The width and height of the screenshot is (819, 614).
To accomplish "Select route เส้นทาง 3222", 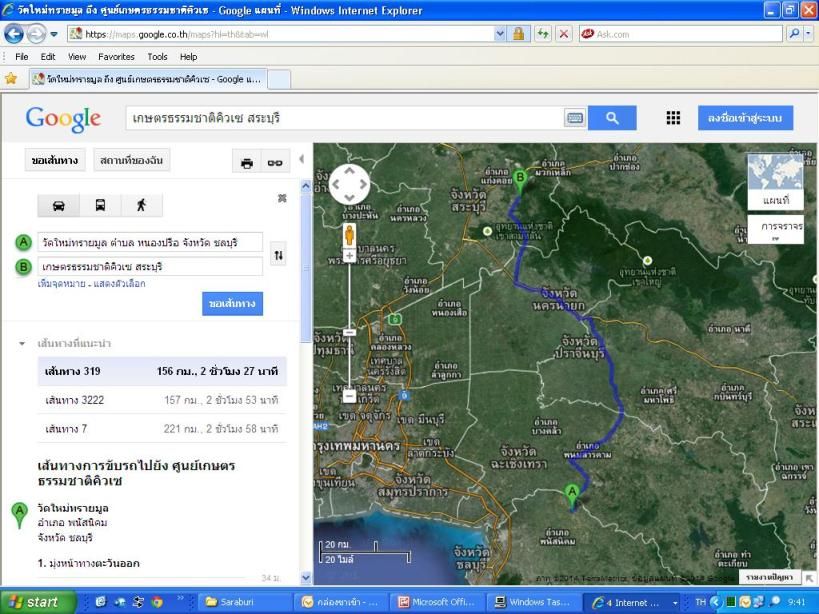I will [162, 400].
